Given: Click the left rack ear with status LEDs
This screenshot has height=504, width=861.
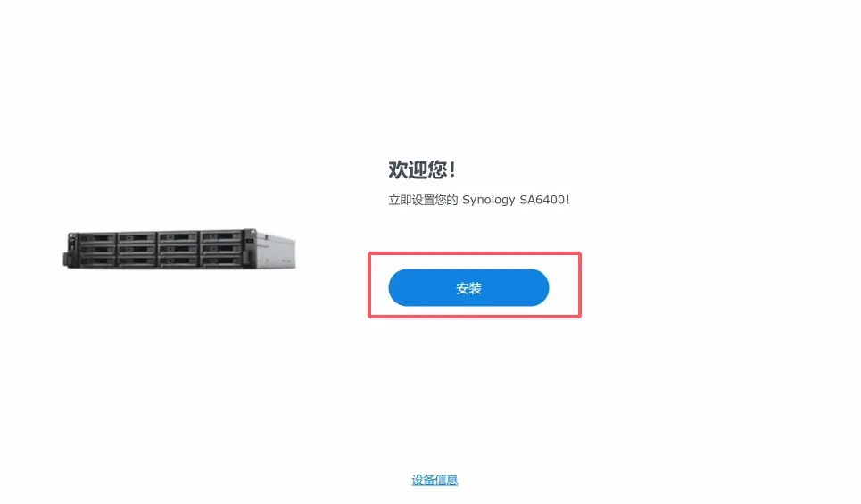Looking at the screenshot, I should coord(71,251).
